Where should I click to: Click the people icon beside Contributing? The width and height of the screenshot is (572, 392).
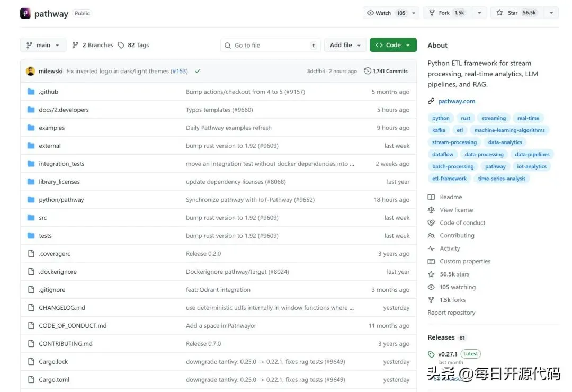431,235
